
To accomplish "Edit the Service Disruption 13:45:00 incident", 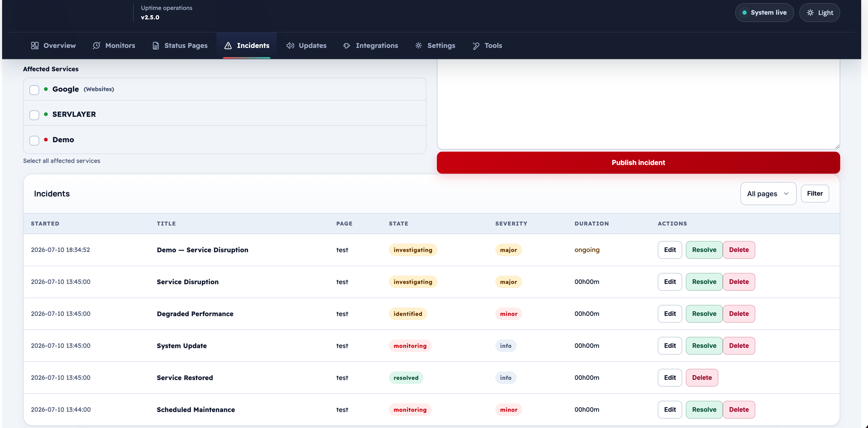I will click(x=670, y=282).
